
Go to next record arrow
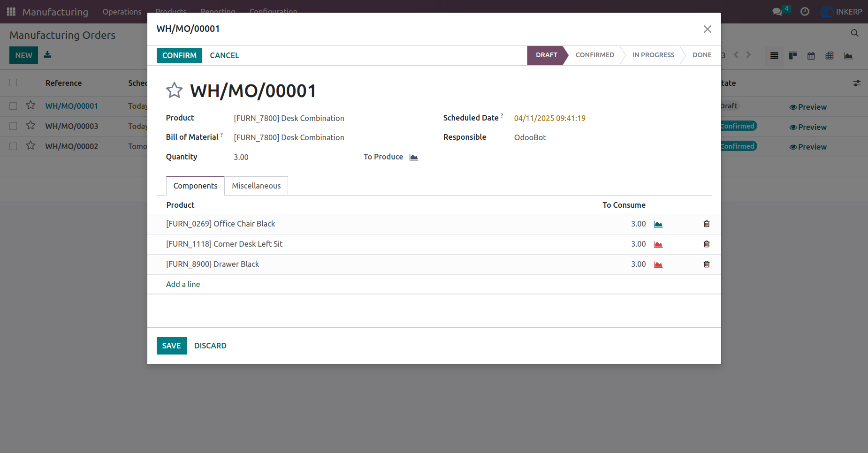(748, 55)
